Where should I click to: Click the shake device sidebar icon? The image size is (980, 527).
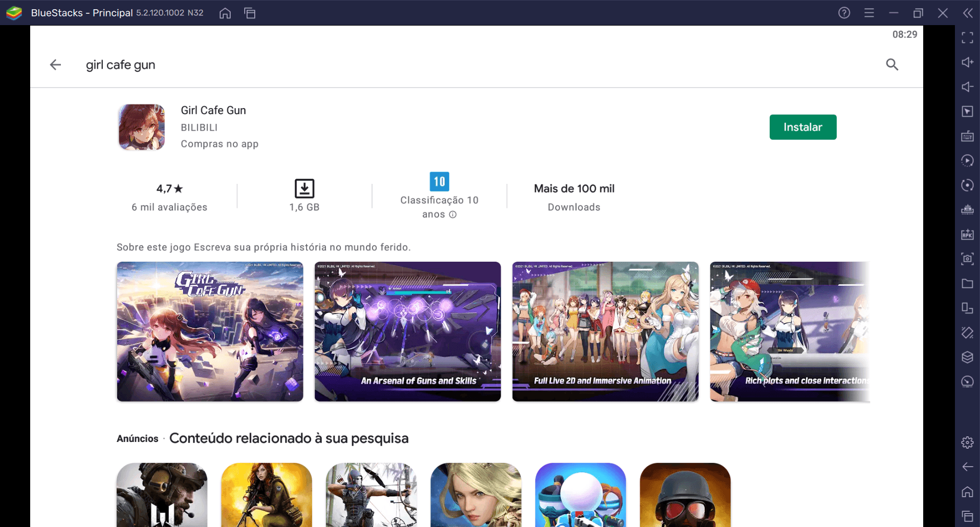pyautogui.click(x=967, y=333)
